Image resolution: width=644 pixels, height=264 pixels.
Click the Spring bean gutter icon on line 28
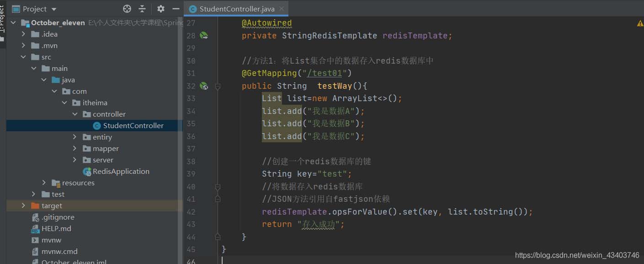(204, 35)
